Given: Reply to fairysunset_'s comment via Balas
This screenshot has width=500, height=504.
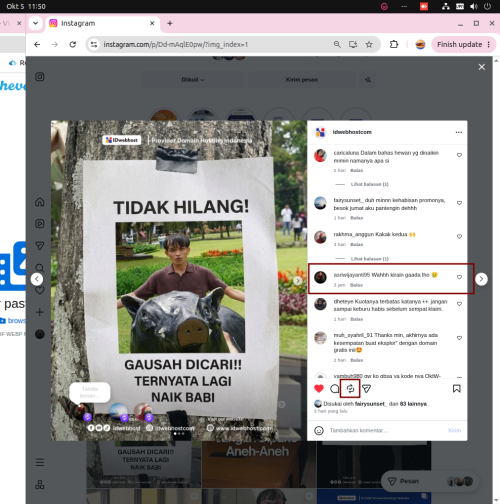Looking at the screenshot, I should [x=356, y=218].
